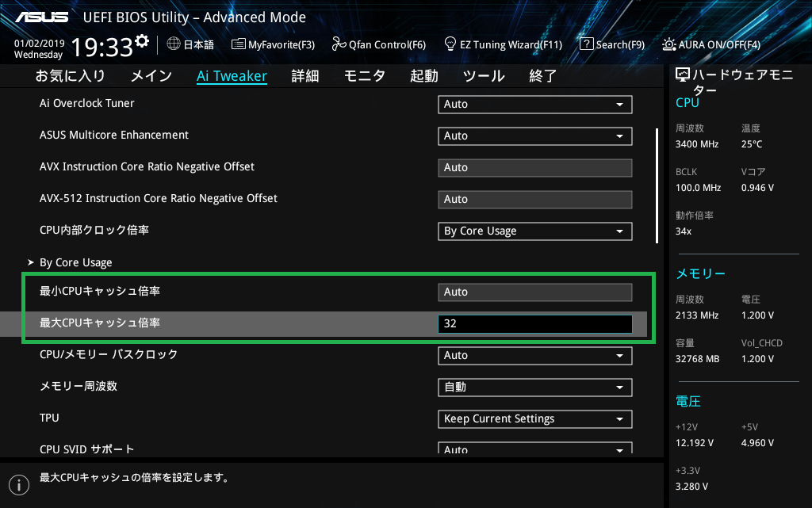Click the +5V value 4.960 V
Image resolution: width=812 pixels, height=508 pixels.
(757, 443)
